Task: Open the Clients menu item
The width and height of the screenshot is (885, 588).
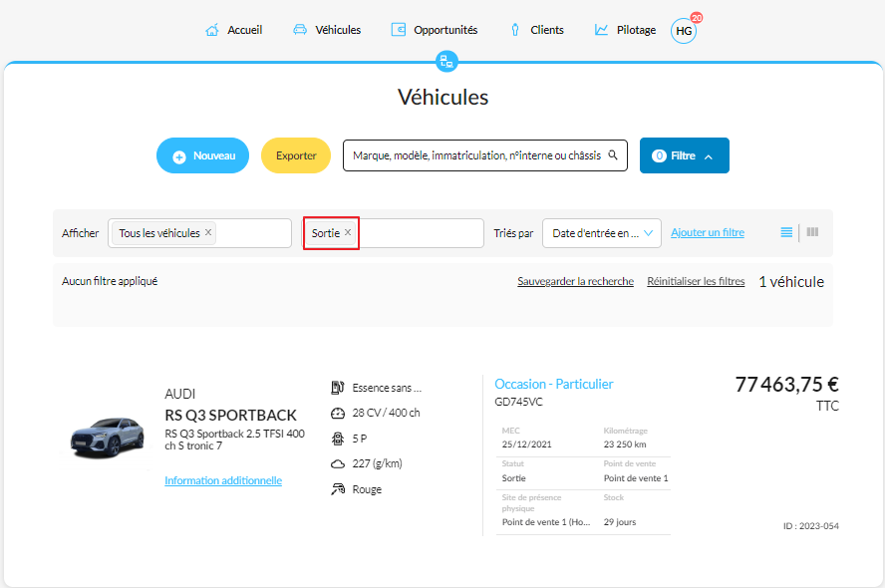Action: pos(537,30)
